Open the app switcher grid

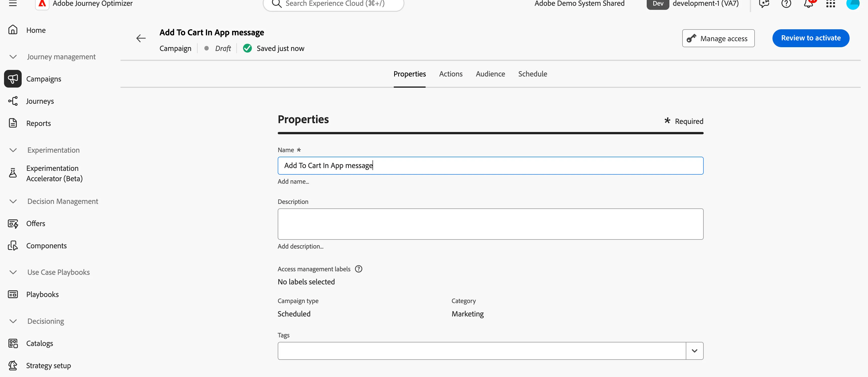coord(831,4)
